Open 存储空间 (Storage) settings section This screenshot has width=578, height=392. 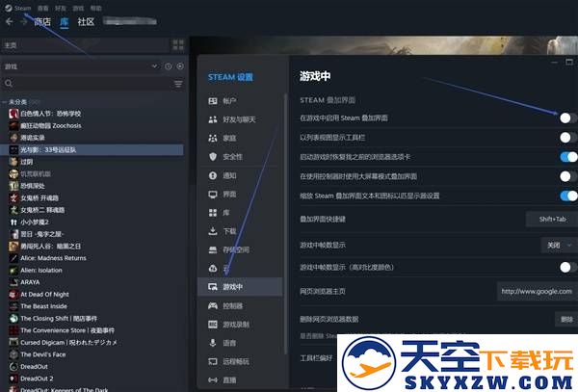240,249
